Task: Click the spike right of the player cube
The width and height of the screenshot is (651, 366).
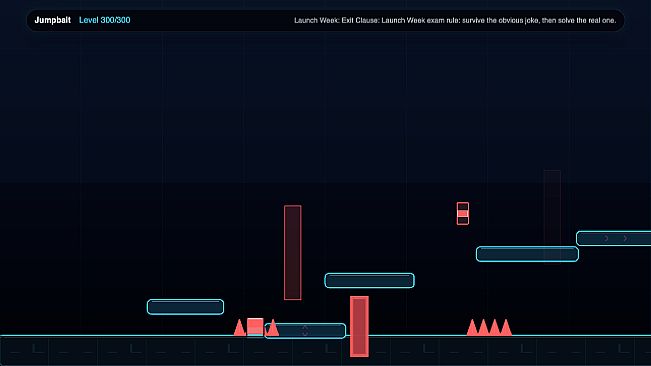Action: click(272, 327)
